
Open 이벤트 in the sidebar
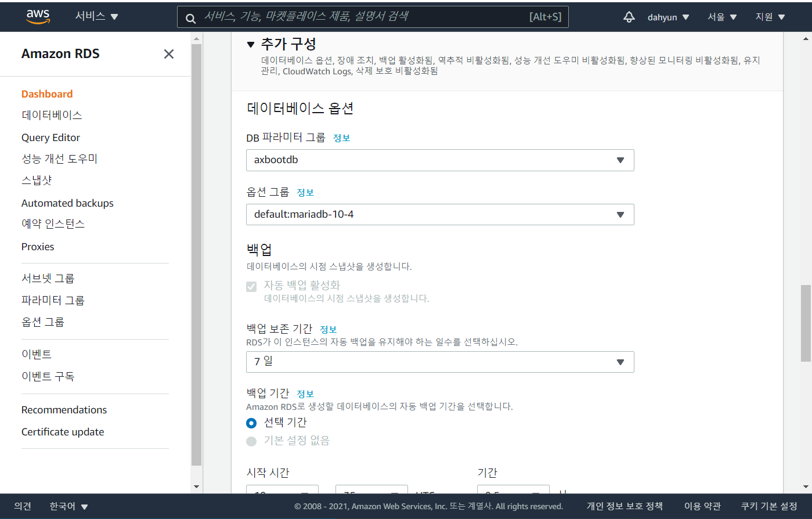coord(37,354)
